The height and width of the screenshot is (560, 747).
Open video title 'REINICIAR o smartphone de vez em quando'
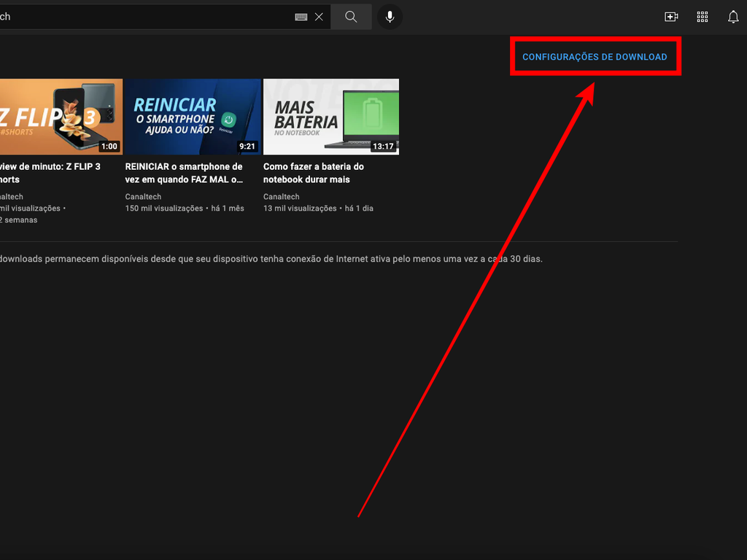(x=185, y=173)
